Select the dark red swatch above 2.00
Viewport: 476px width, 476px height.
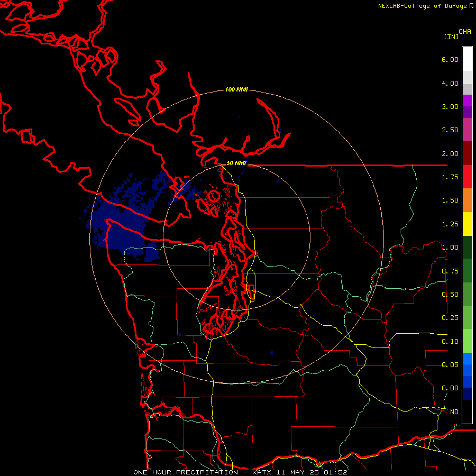467,153
